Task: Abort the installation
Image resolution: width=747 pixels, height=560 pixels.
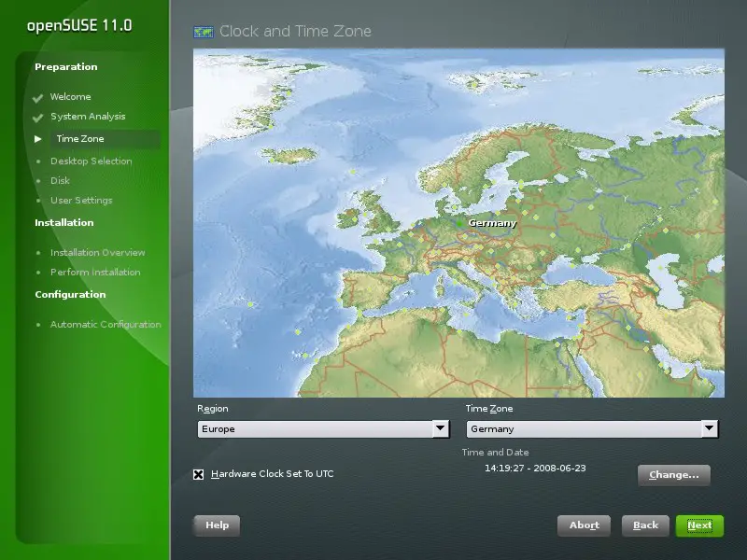Action: coord(584,525)
